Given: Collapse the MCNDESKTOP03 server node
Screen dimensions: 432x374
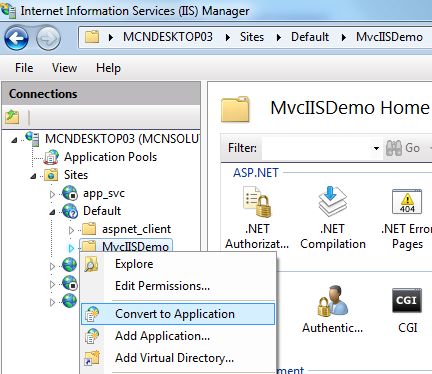Looking at the screenshot, I should [14, 140].
